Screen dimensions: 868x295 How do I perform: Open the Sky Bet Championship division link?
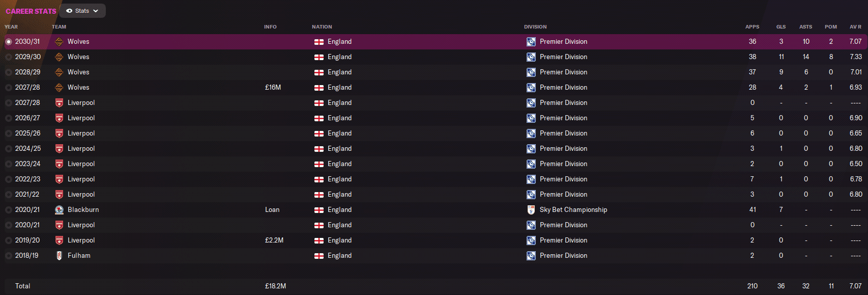click(573, 210)
